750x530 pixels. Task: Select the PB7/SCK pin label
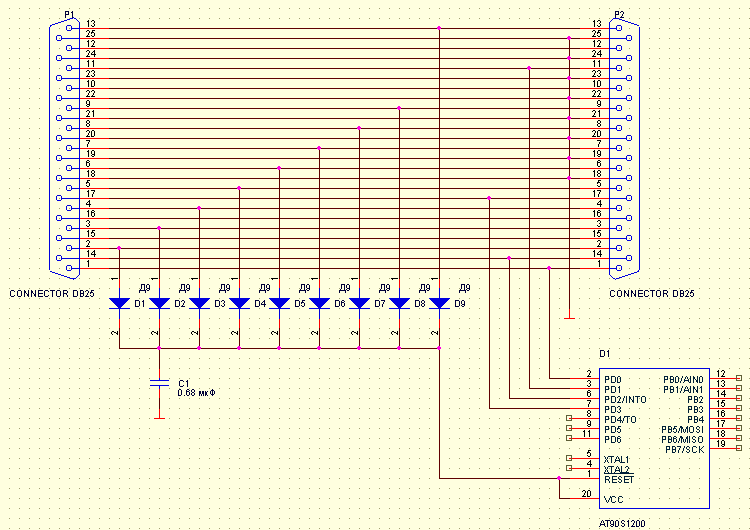click(683, 449)
